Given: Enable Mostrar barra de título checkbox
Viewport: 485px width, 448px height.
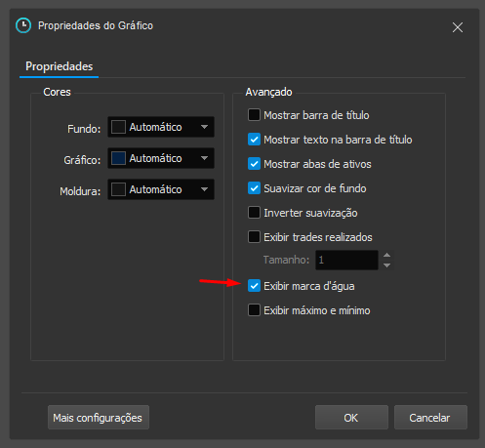Looking at the screenshot, I should pos(254,115).
